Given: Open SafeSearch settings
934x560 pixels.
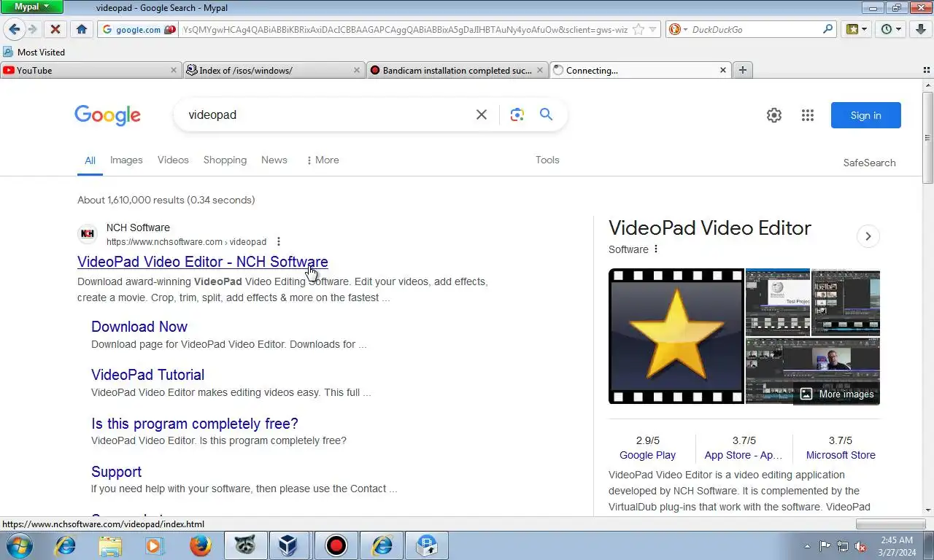Looking at the screenshot, I should [x=869, y=163].
